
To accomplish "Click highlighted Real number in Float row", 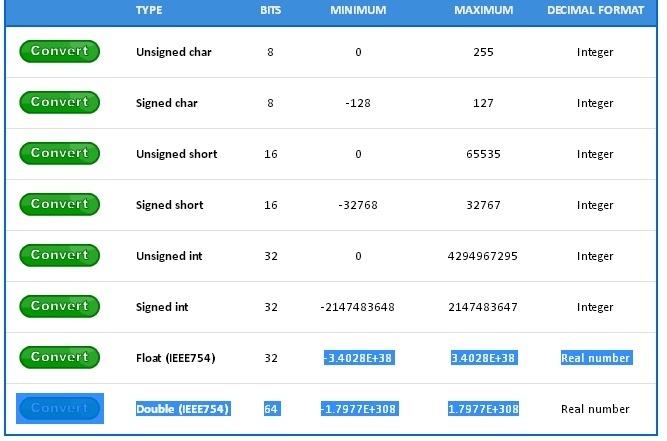I will pos(595,358).
